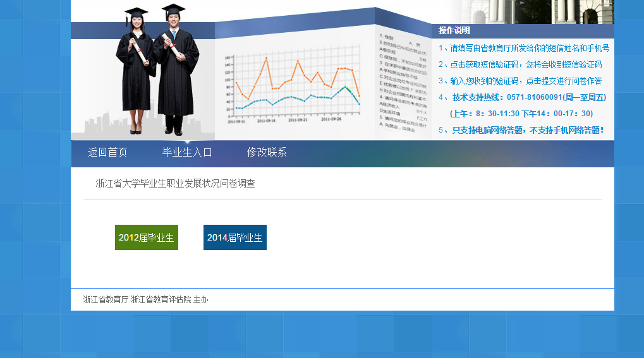Click notice 5 about 只支持电脑网络答题
Screen dimensions: 644x358
click(x=522, y=130)
